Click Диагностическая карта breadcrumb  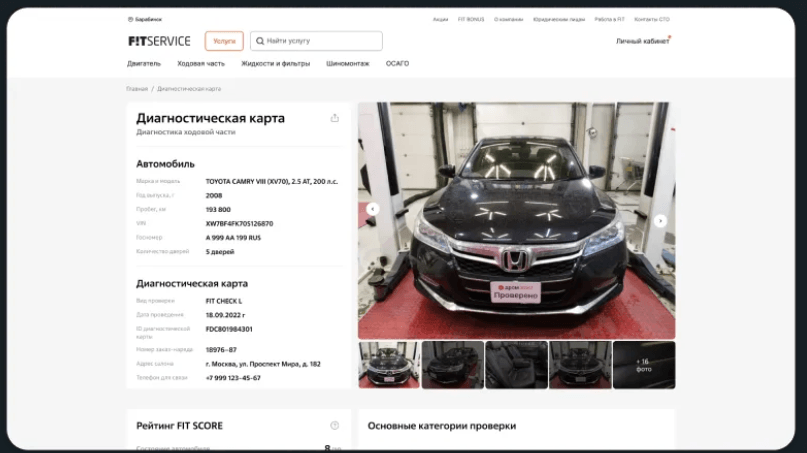pos(189,89)
